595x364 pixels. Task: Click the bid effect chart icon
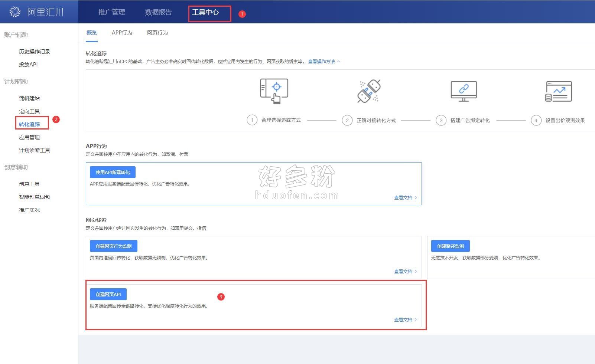click(x=558, y=91)
